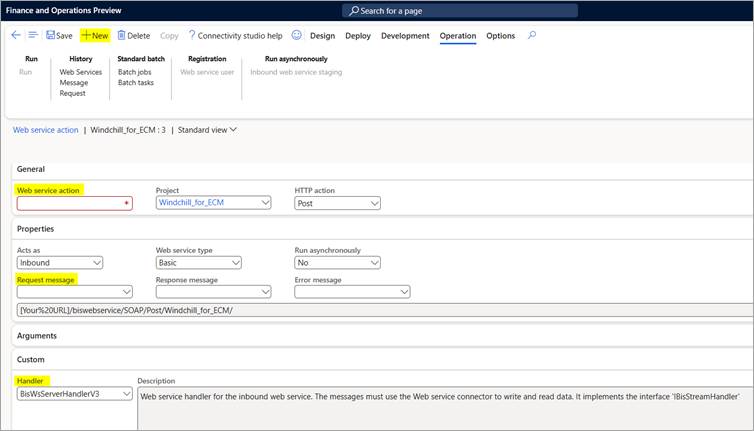Open Web Services history

tap(81, 72)
